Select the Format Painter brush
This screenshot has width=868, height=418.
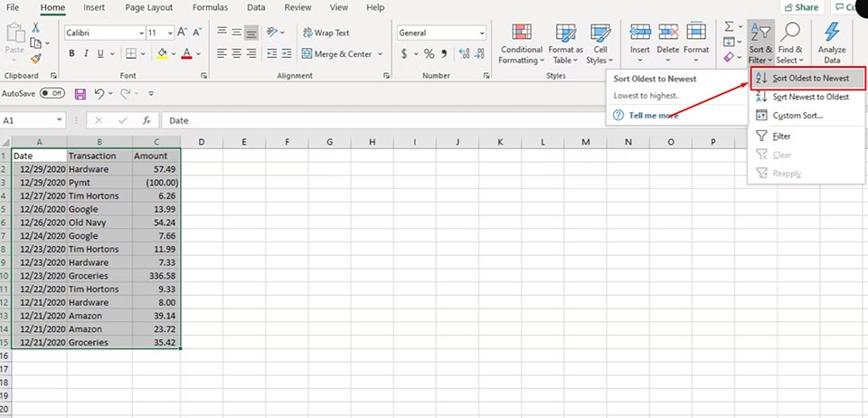(35, 58)
